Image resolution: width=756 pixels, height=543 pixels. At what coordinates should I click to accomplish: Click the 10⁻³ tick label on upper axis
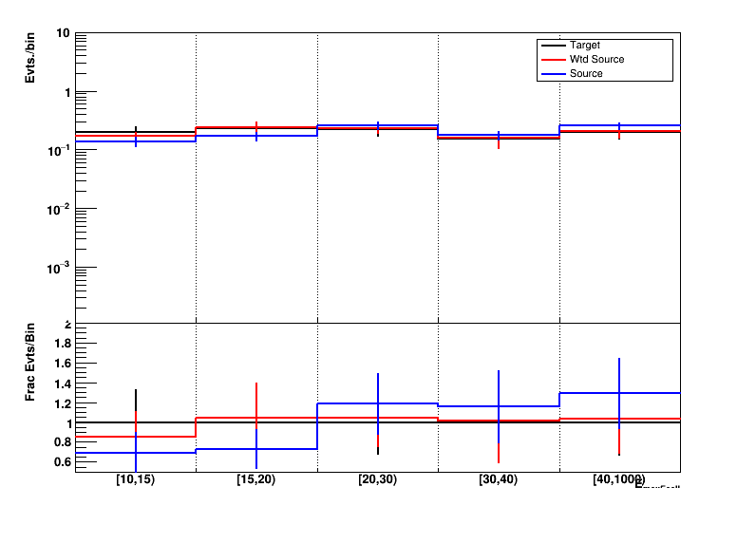(59, 269)
